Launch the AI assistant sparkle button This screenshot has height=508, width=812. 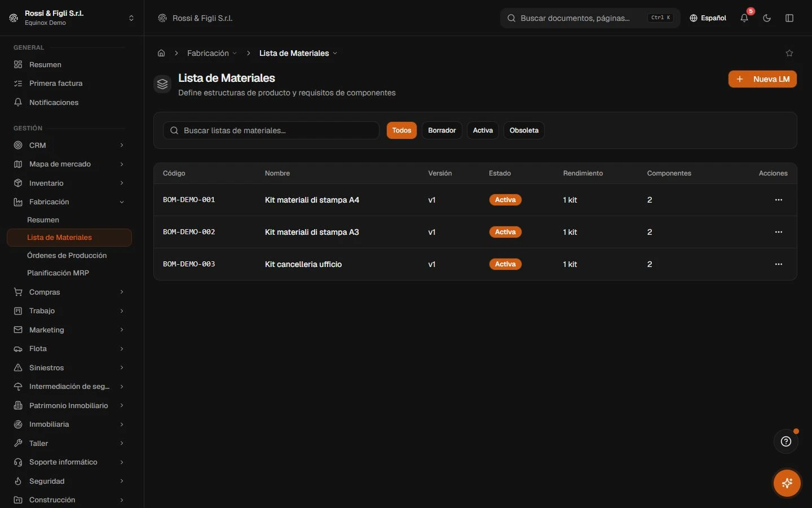(x=787, y=483)
